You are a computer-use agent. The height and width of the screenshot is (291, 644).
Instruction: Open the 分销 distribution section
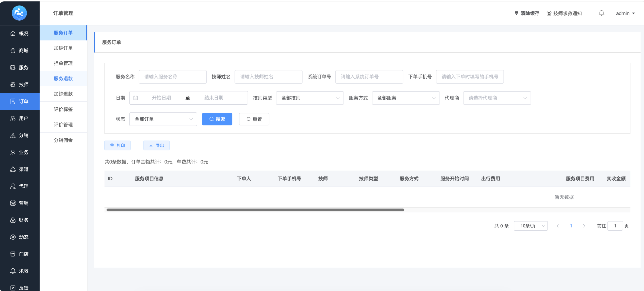click(20, 135)
